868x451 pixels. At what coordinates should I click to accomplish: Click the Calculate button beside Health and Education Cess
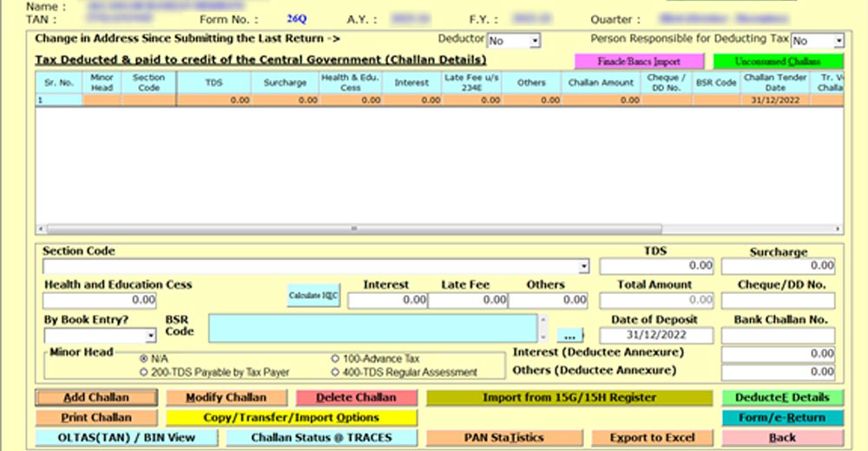pos(312,296)
